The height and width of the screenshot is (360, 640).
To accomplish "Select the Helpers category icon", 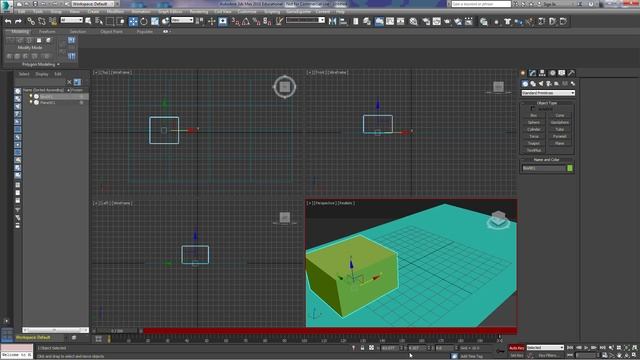I will [x=557, y=83].
